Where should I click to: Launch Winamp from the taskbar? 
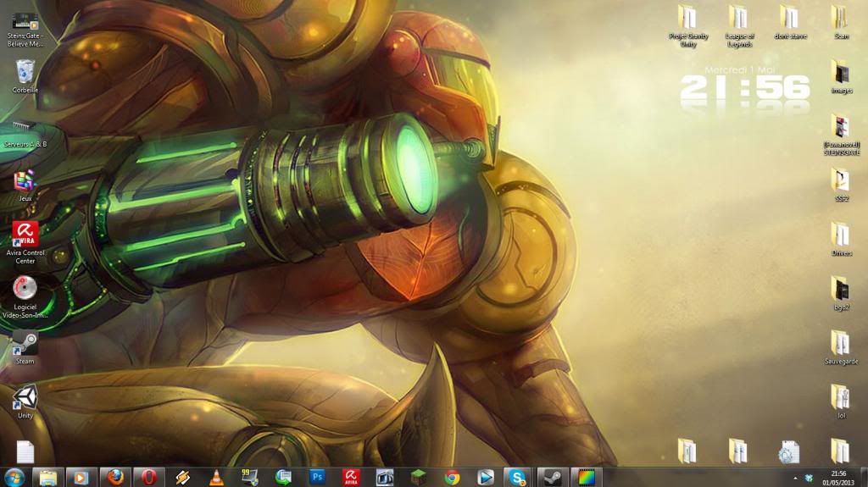click(x=183, y=477)
